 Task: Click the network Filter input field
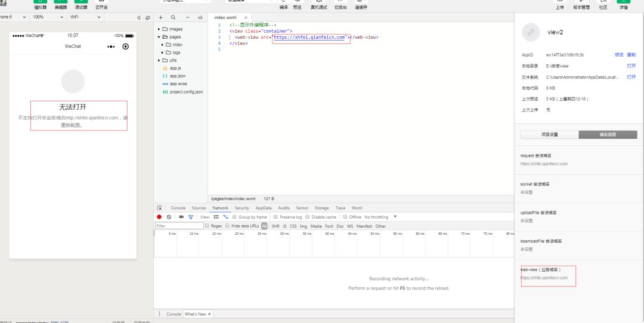[179, 226]
